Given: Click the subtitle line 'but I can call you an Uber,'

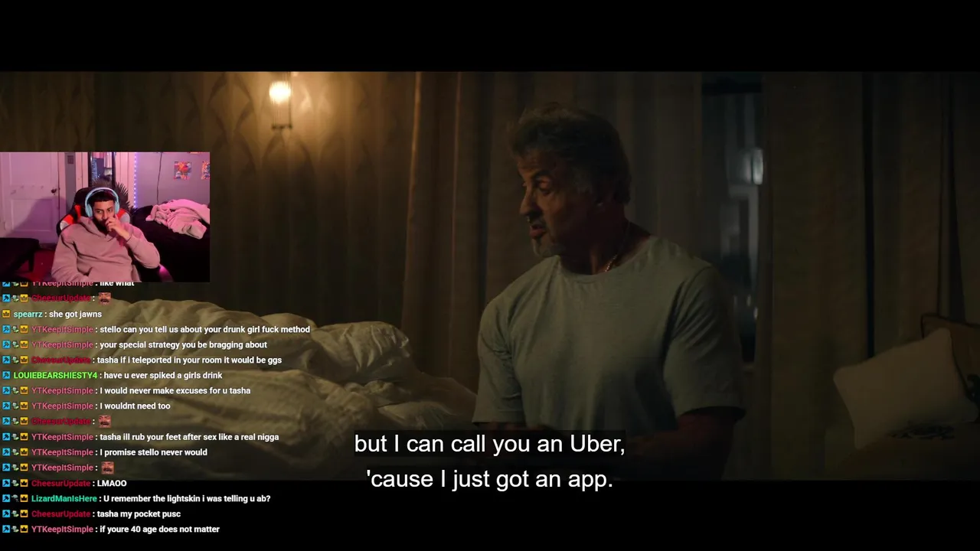Looking at the screenshot, I should click(x=489, y=444).
